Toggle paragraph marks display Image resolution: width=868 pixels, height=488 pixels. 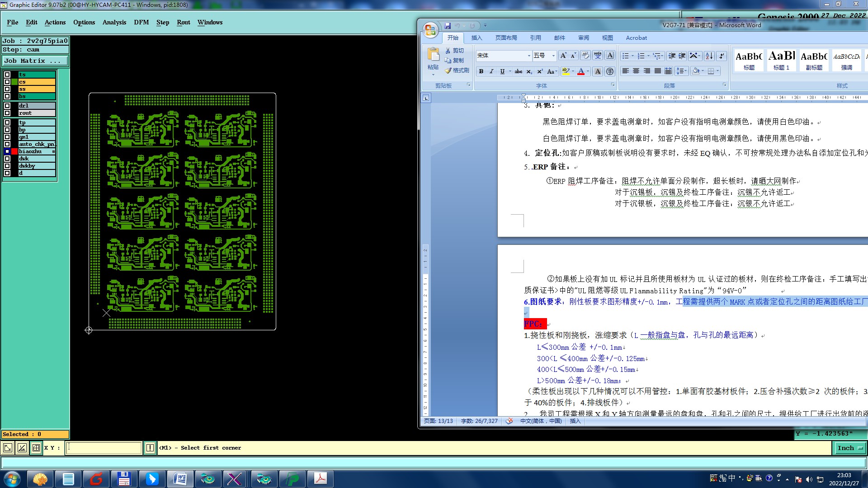click(x=722, y=56)
